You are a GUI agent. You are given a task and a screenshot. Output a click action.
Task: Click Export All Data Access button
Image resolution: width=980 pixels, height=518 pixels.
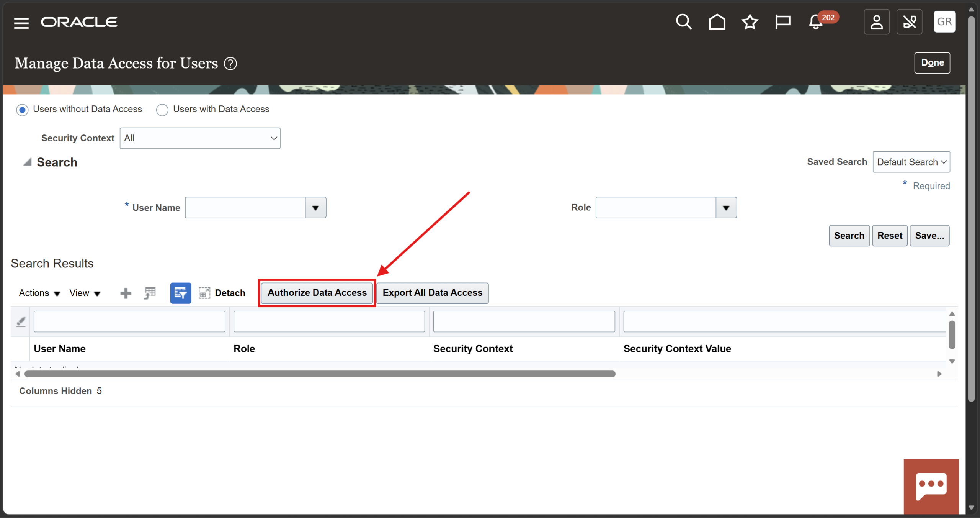[x=433, y=293]
